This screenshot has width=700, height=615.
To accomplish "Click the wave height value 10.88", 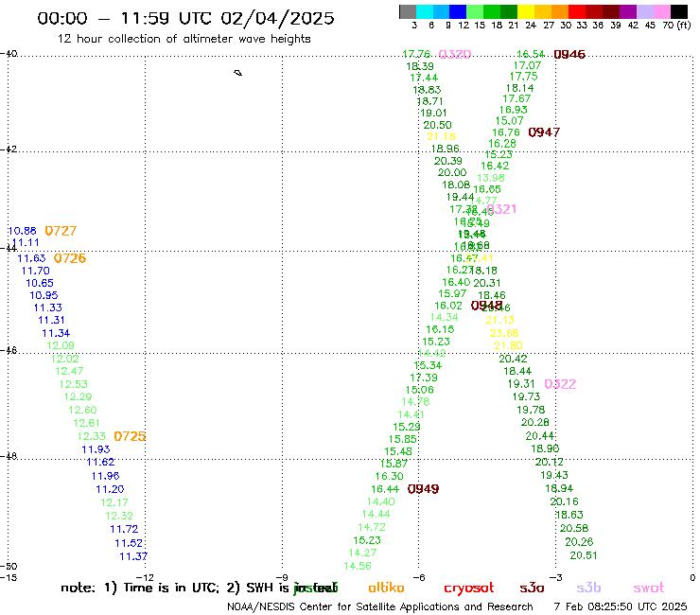I will (x=23, y=231).
